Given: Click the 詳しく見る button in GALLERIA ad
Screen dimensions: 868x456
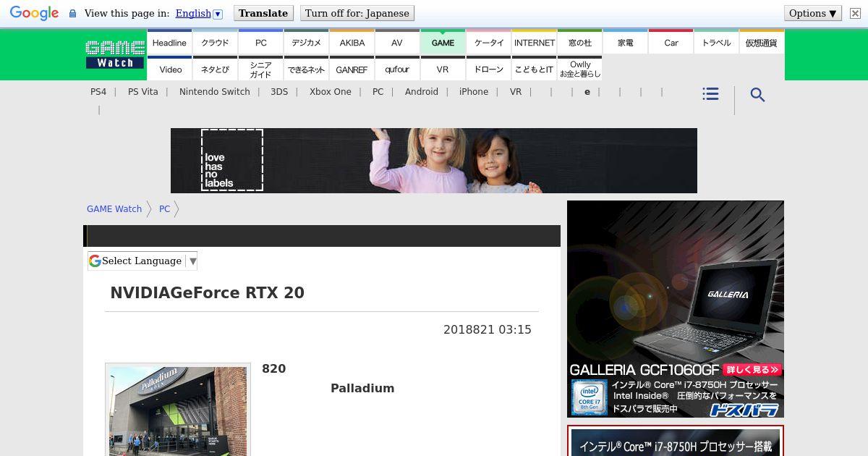Looking at the screenshot, I should 752,369.
